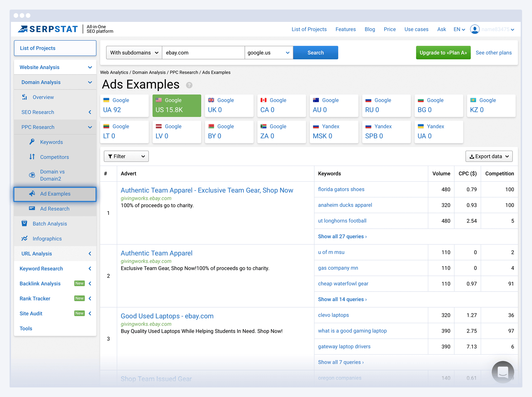Select the Google BG 0 database card
Image resolution: width=532 pixels, height=397 pixels.
tap(439, 105)
